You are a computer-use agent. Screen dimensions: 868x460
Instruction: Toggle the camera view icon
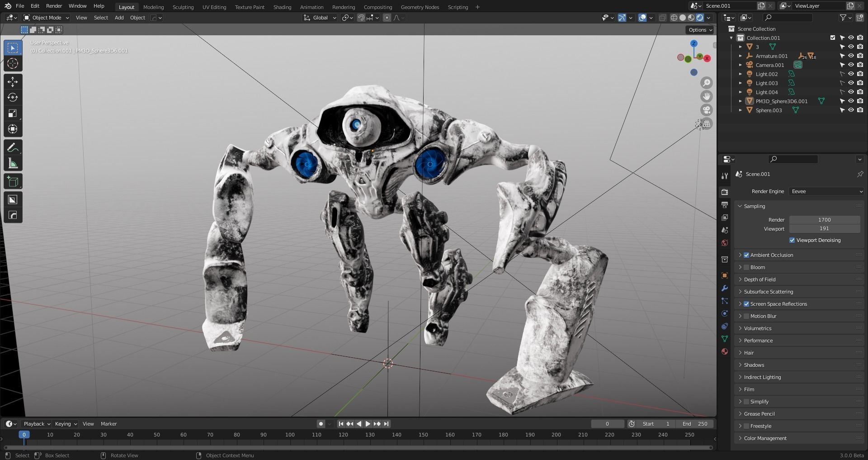click(x=706, y=110)
